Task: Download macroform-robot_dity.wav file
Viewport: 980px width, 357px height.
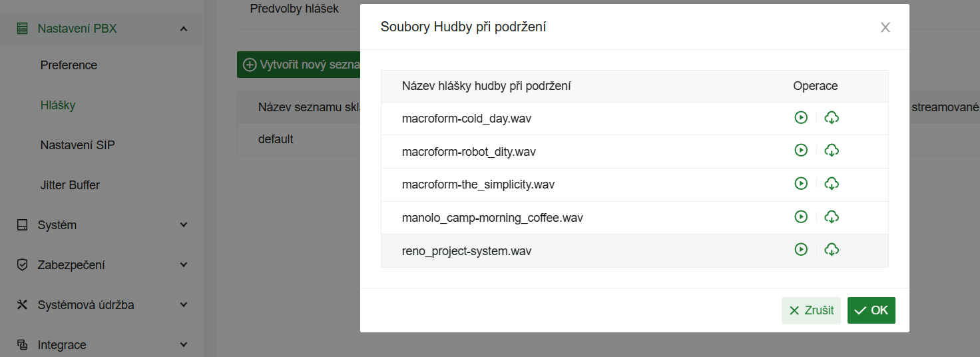Action: [832, 151]
